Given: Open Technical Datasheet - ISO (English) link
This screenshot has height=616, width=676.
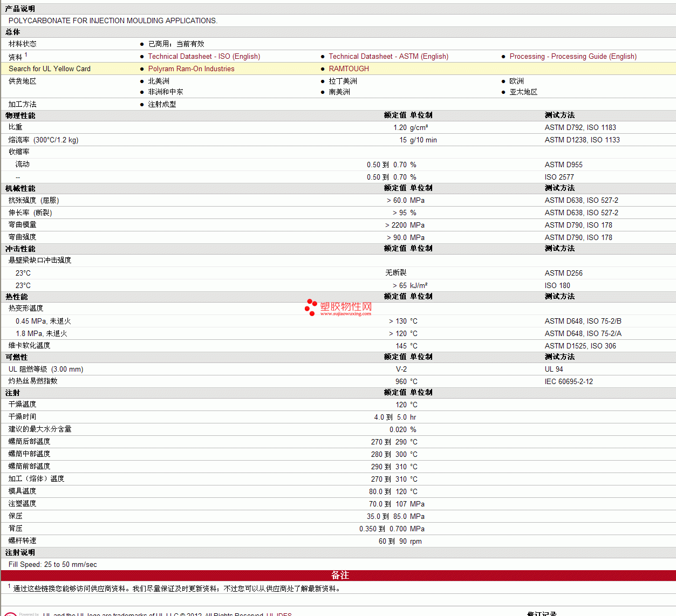Looking at the screenshot, I should (204, 56).
